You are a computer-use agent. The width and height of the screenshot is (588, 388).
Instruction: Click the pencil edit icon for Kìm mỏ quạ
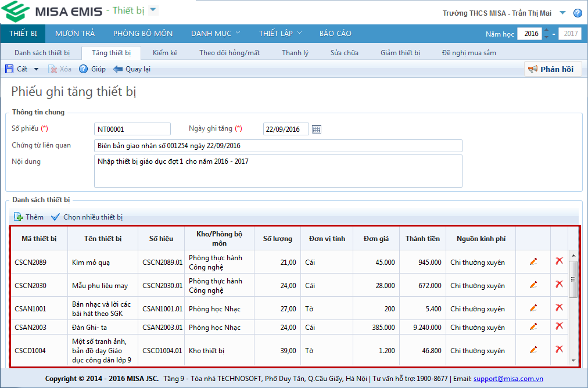click(x=533, y=262)
